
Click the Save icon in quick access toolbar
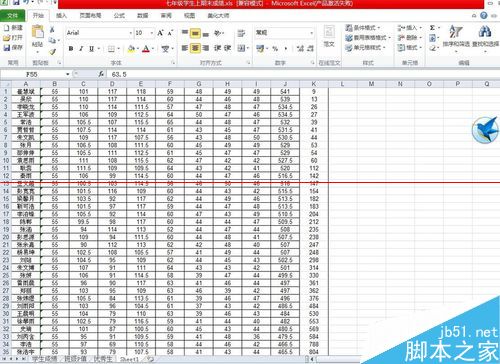[x=16, y=3]
